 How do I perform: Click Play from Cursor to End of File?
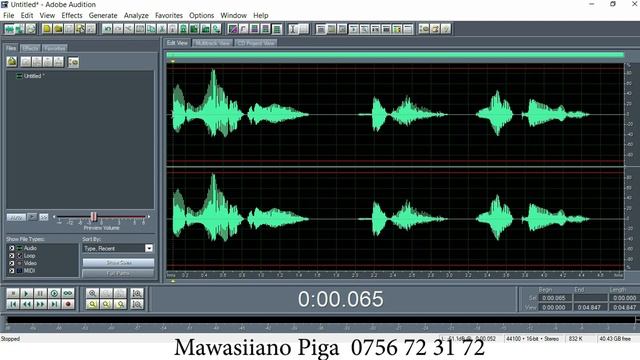[54, 293]
